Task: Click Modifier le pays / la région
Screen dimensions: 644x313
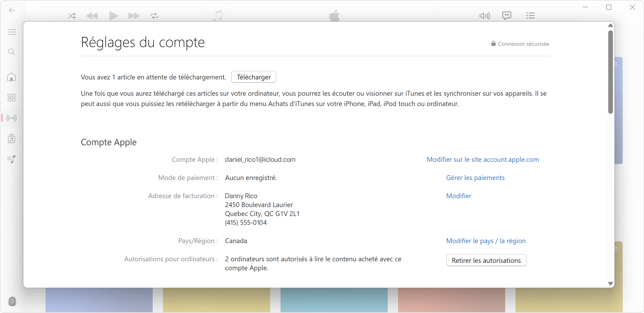Action: pyautogui.click(x=486, y=241)
